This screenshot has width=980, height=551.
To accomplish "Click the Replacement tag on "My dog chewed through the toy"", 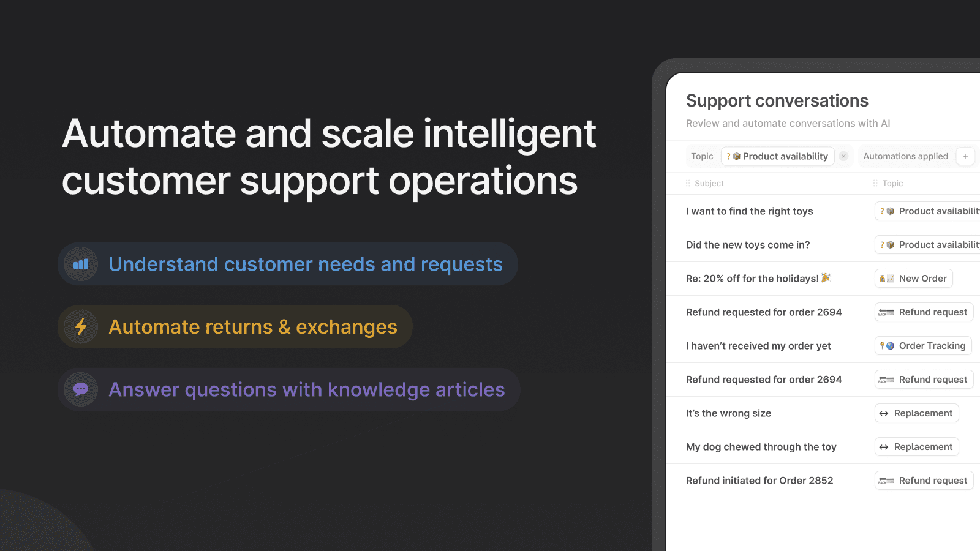I will [x=916, y=446].
